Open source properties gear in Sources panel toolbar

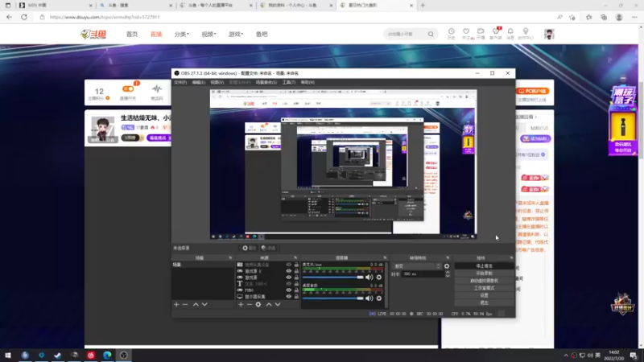258,305
